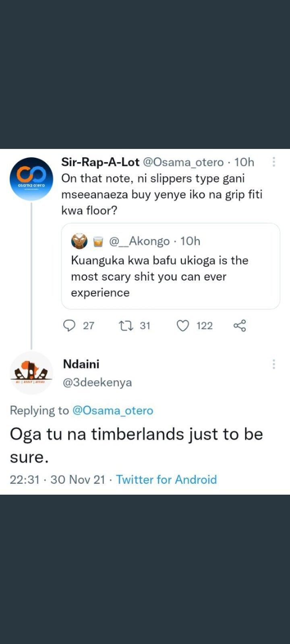Viewport: 290px width, 644px height.
Task: Click @Osama_otero in the Replying to line
Action: pyautogui.click(x=113, y=411)
